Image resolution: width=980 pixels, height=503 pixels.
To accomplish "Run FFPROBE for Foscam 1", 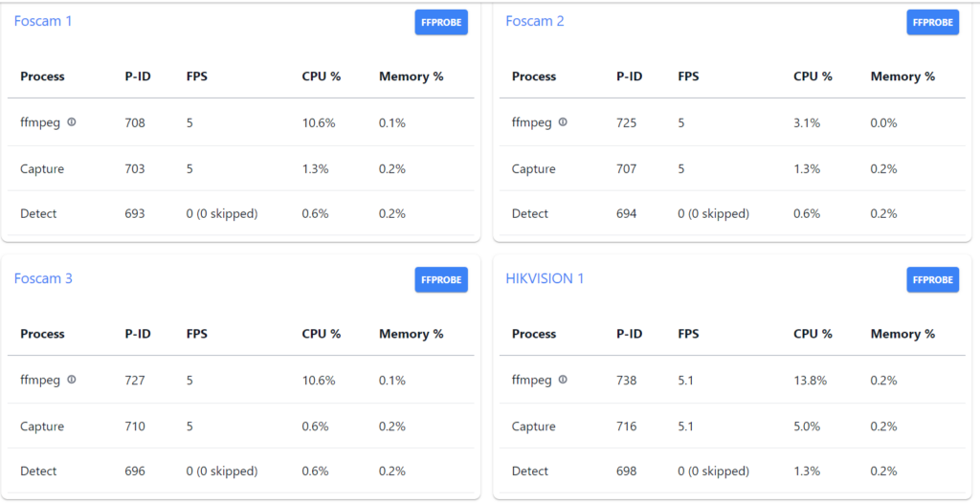I will [x=441, y=23].
